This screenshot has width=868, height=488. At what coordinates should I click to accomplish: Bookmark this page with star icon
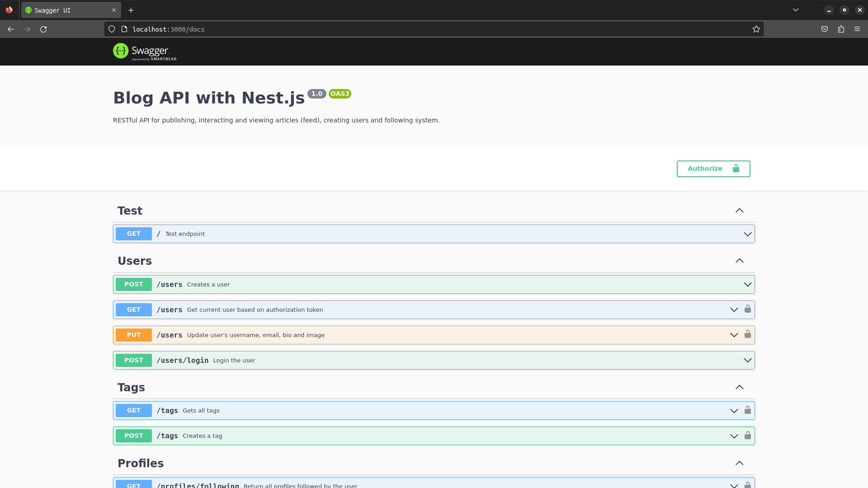coord(756,29)
